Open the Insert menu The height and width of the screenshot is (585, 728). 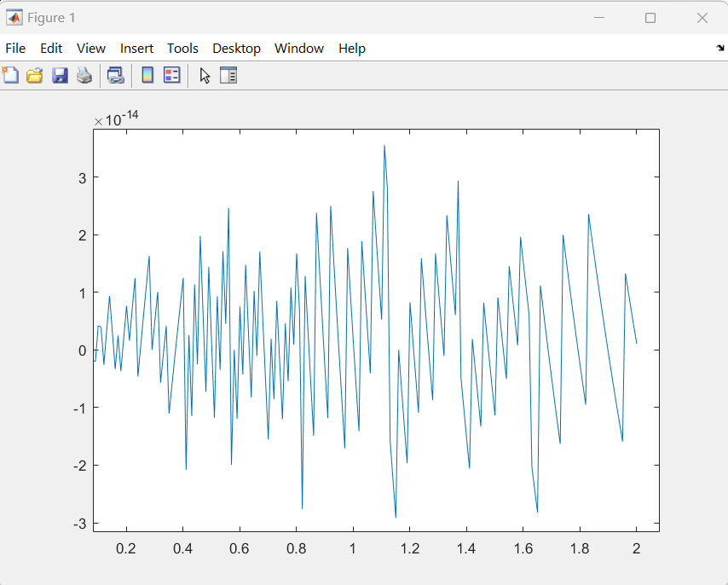(136, 49)
